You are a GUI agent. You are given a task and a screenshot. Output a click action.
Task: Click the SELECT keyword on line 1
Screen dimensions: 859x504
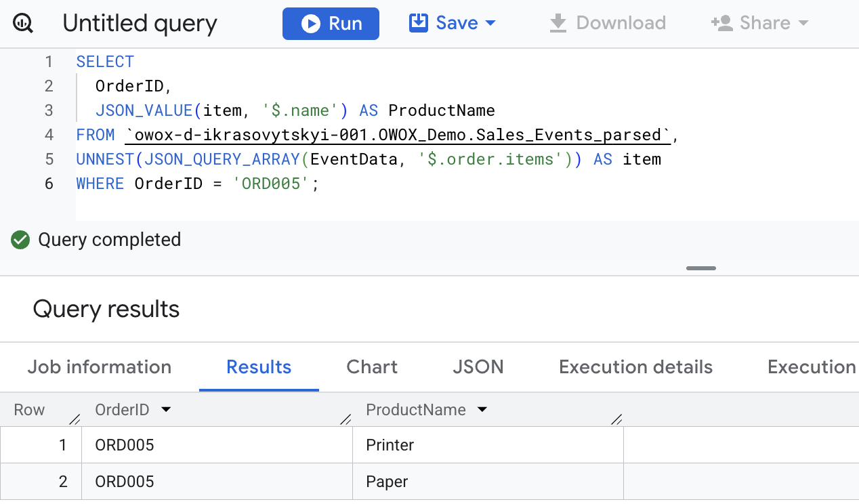tap(105, 62)
